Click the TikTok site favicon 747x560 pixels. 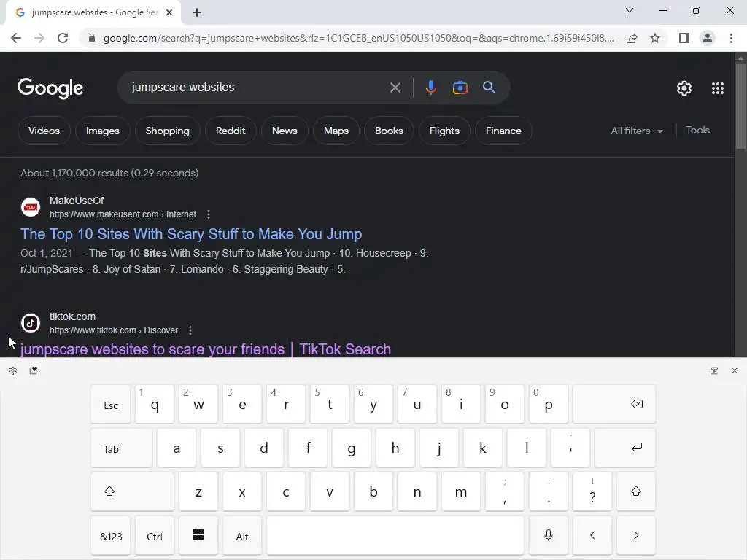[31, 323]
